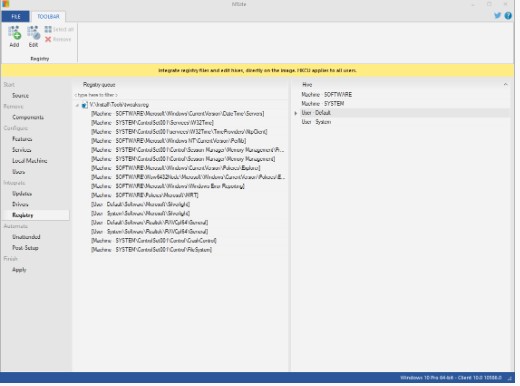Click the Remove red X ribbon button

click(58, 39)
